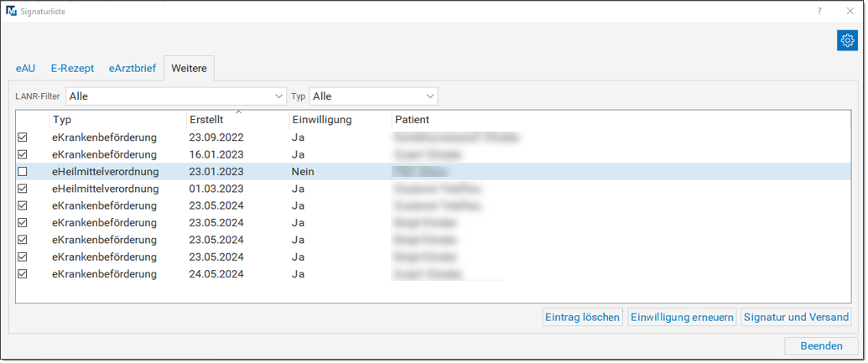Open the blue settings gear icon
This screenshot has width=868, height=363.
tap(847, 41)
